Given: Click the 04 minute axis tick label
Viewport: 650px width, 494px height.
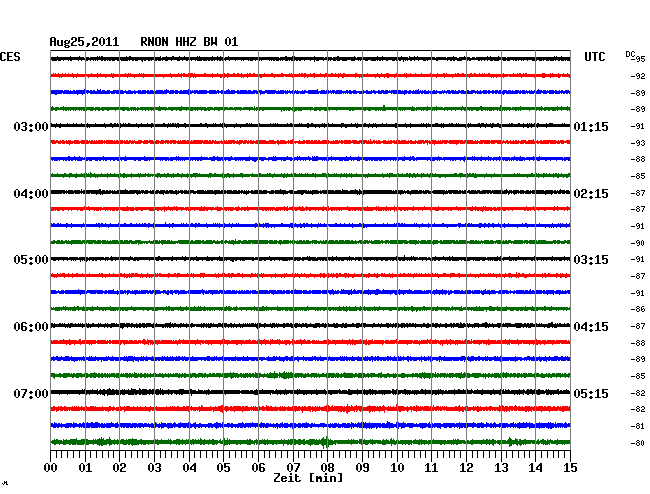Looking at the screenshot, I should 189,468.
